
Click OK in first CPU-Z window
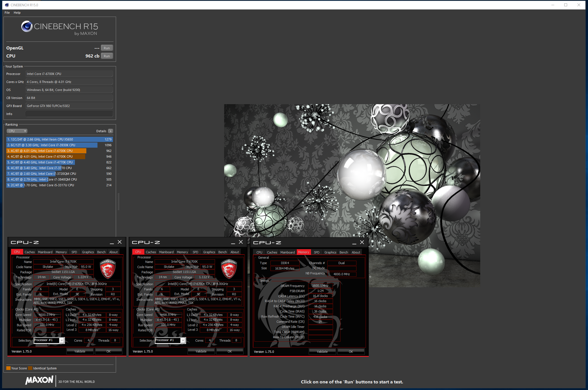109,351
